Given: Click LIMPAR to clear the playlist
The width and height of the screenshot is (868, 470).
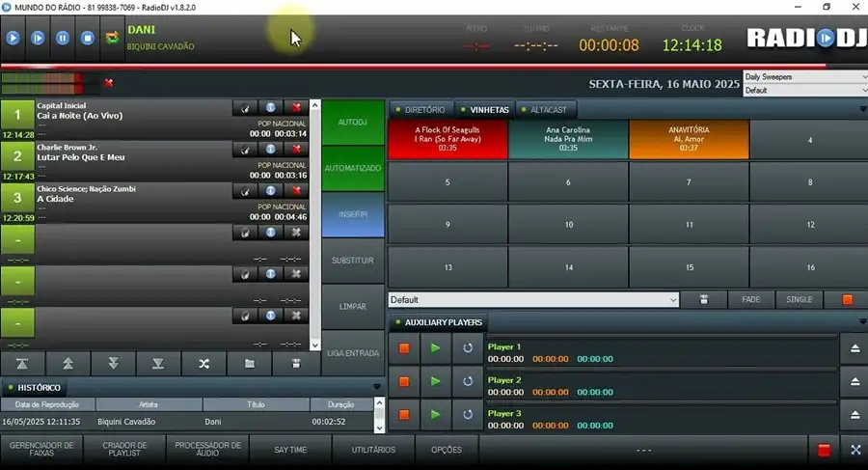Looking at the screenshot, I should (353, 307).
